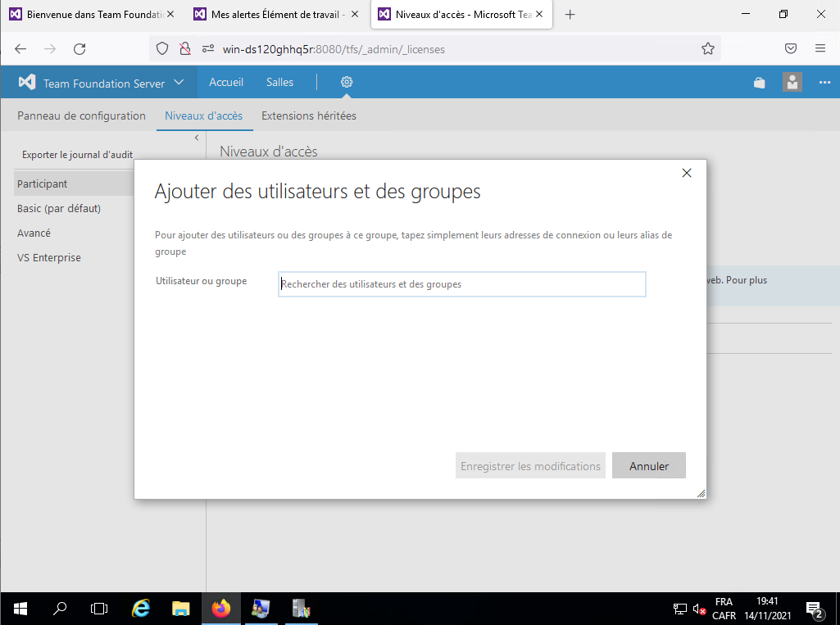
Task: Collapse the left access levels pane
Action: [x=197, y=138]
